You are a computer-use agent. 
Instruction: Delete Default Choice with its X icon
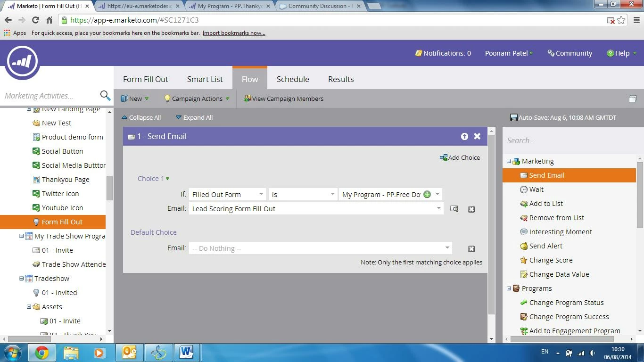pyautogui.click(x=471, y=249)
